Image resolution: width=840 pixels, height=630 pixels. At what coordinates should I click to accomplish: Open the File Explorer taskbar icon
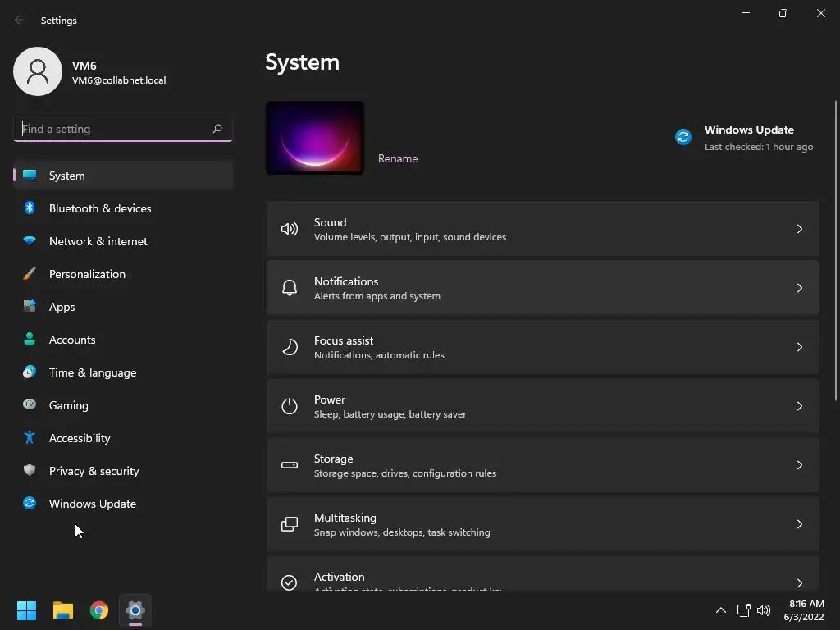coord(62,610)
